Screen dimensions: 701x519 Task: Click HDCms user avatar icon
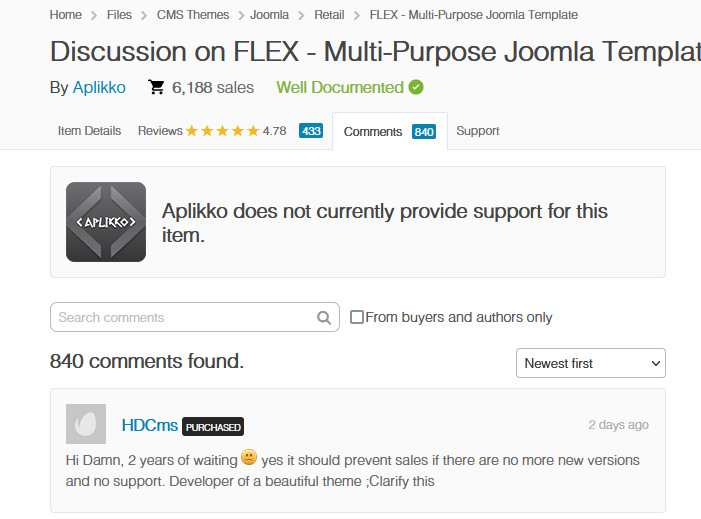point(86,425)
